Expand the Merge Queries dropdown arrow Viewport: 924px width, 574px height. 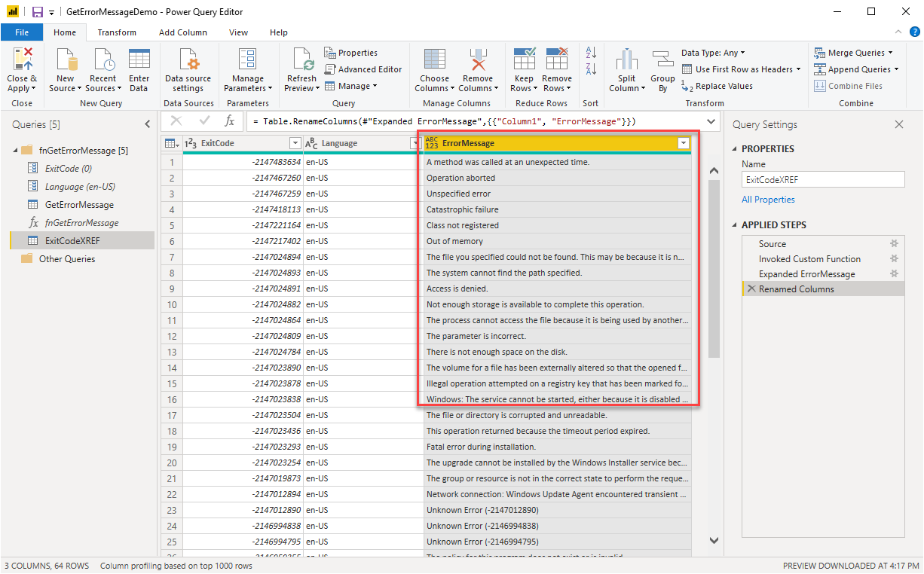point(890,53)
